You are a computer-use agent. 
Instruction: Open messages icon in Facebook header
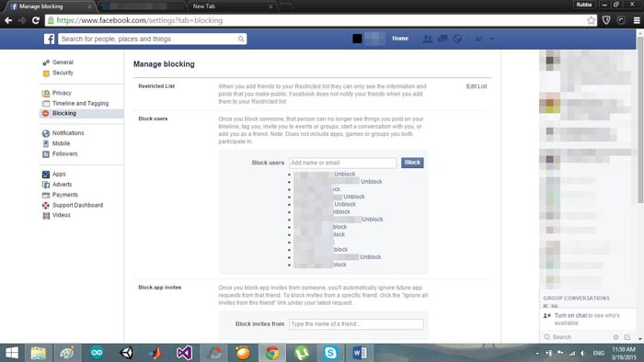(x=443, y=39)
